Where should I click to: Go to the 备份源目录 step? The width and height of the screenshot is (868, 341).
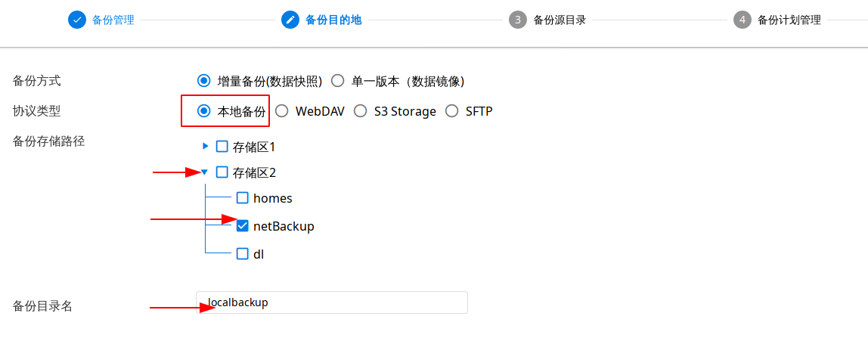(560, 20)
